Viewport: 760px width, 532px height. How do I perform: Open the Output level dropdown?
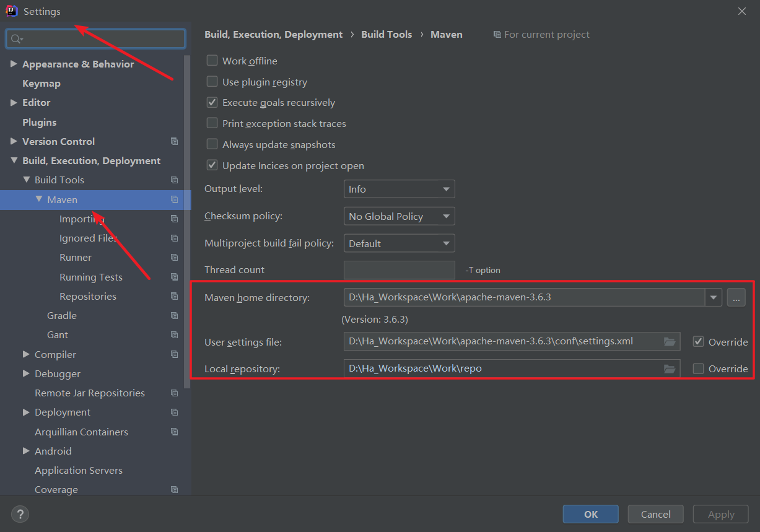click(x=399, y=189)
